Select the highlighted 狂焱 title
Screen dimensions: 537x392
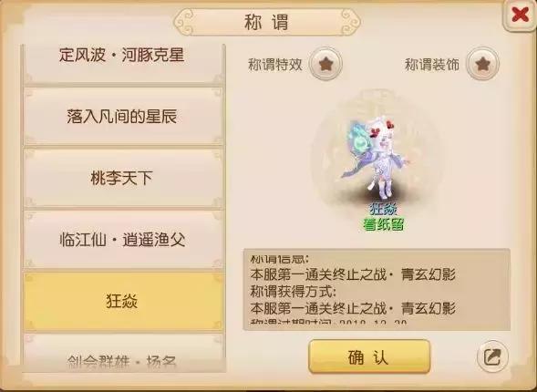(122, 301)
